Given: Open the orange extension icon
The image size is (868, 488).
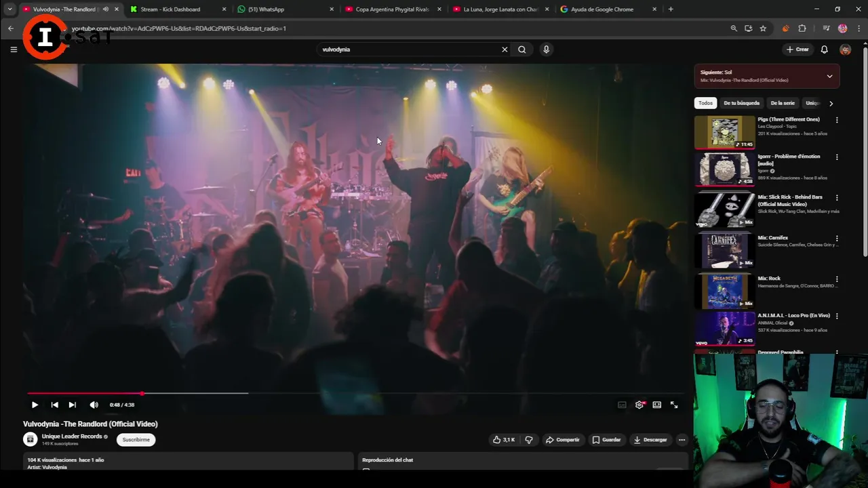Looking at the screenshot, I should point(786,28).
